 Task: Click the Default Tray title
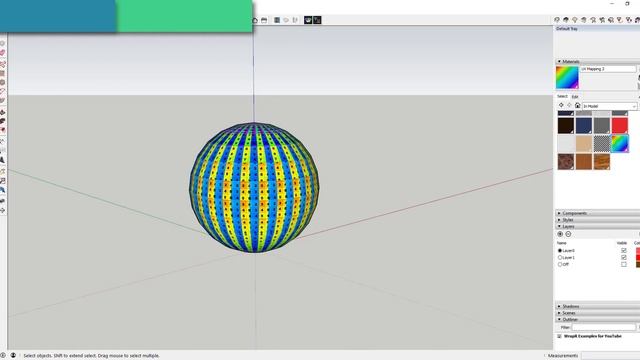567,29
